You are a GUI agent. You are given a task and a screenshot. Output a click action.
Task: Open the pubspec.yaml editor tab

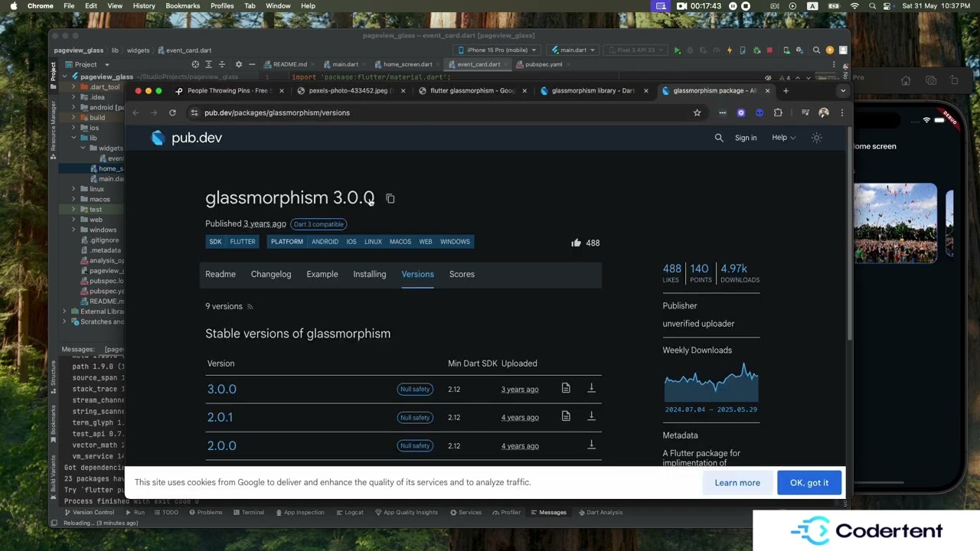coord(544,64)
